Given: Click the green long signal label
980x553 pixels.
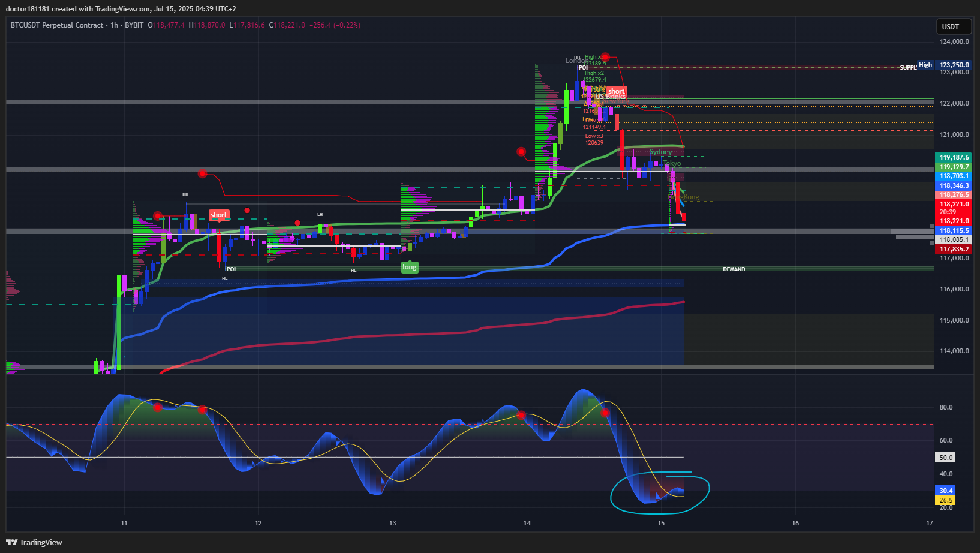Looking at the screenshot, I should tap(410, 267).
